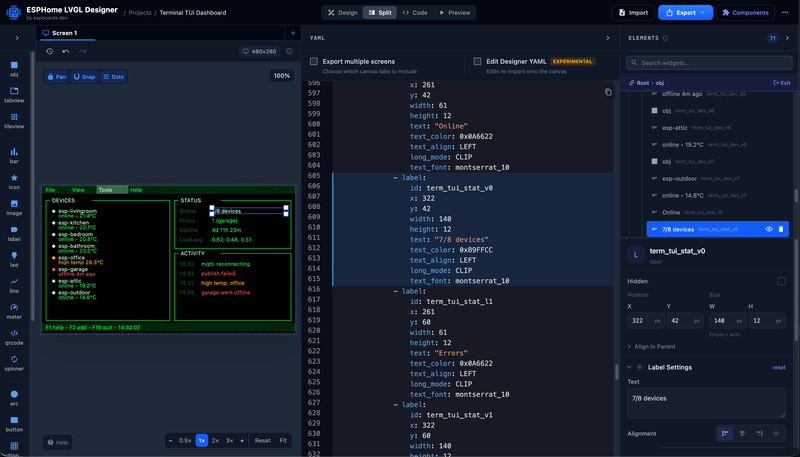The image size is (800, 457).
Task: Add an icon widget
Action: point(14,182)
